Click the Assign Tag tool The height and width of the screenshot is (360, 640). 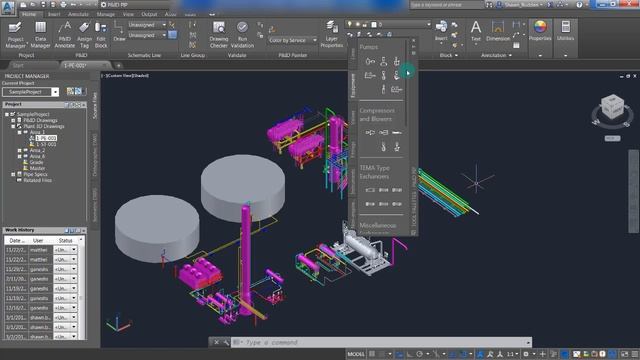pos(84,35)
